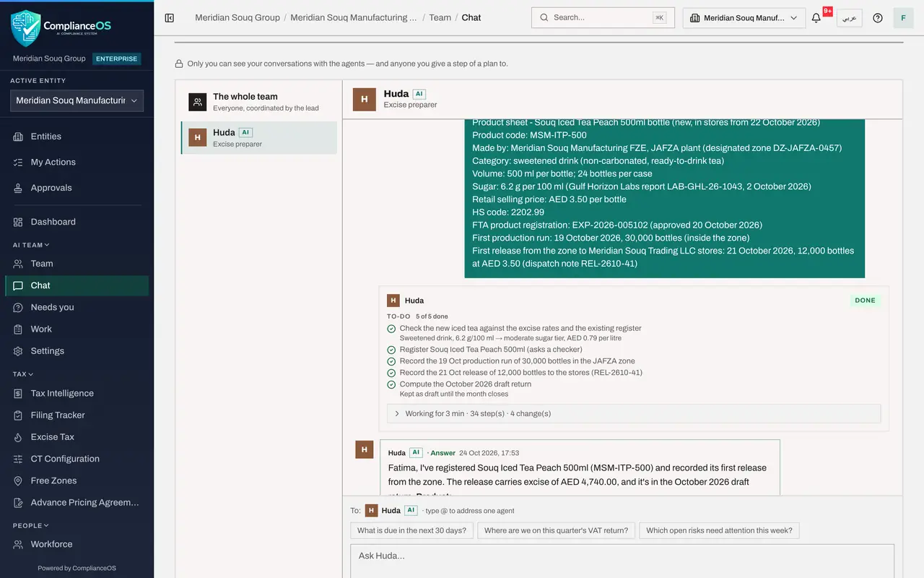Collapse the AI TEAM section

(31, 245)
